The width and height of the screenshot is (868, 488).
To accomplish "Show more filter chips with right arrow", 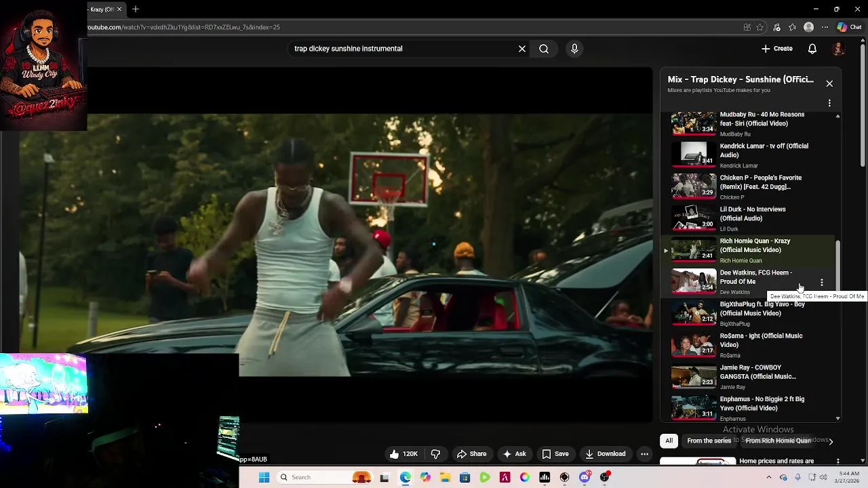I will [831, 441].
